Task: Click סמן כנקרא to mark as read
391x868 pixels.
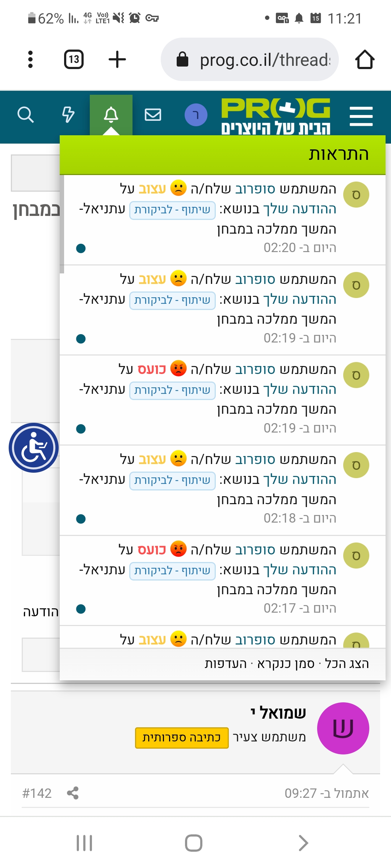Action: 286,664
